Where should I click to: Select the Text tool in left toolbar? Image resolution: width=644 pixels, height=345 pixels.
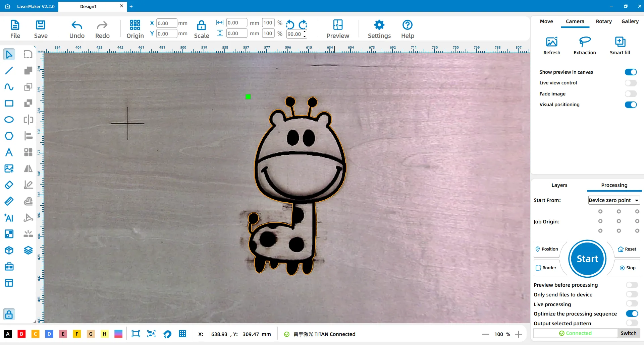9,152
